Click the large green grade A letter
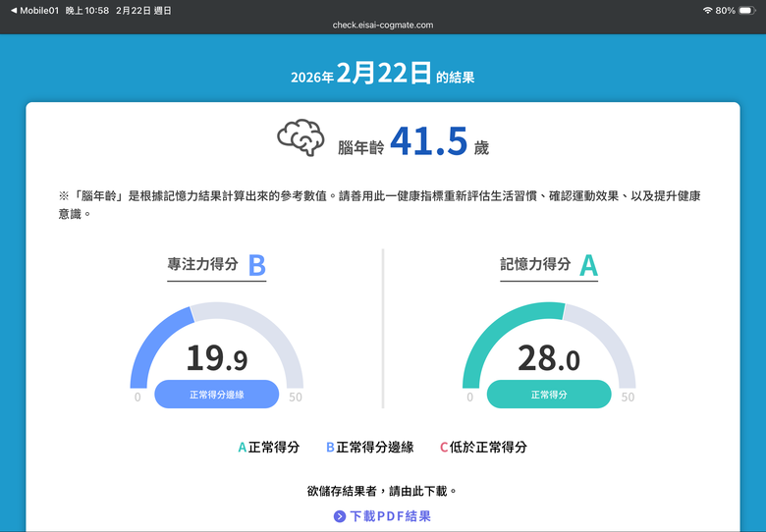The image size is (766, 532). 588,266
